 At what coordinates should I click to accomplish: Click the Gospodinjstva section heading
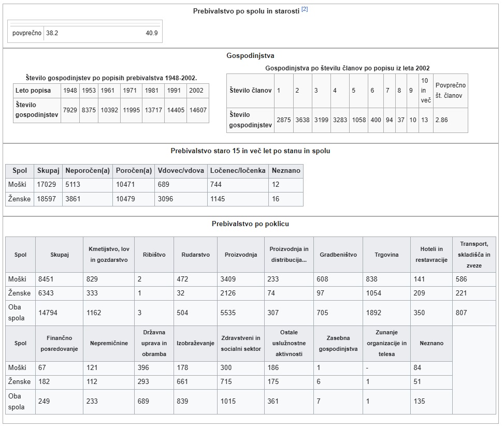(250, 55)
